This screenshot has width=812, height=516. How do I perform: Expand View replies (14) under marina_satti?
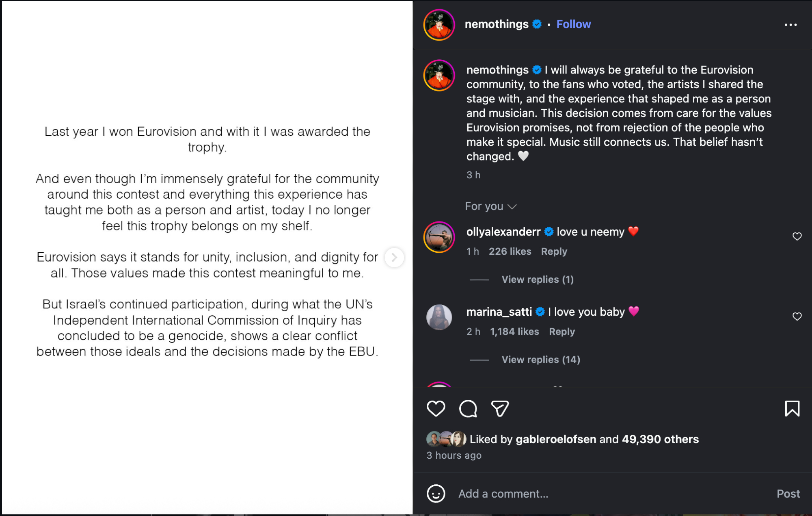tap(540, 360)
